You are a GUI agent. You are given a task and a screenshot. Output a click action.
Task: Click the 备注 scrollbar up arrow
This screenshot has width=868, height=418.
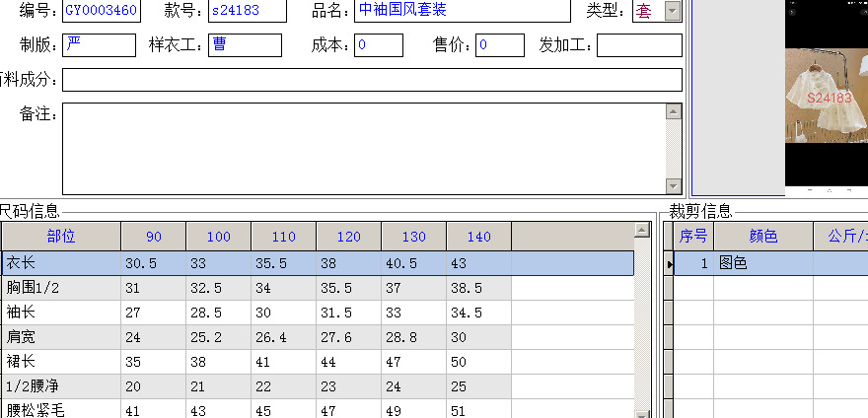(x=674, y=111)
